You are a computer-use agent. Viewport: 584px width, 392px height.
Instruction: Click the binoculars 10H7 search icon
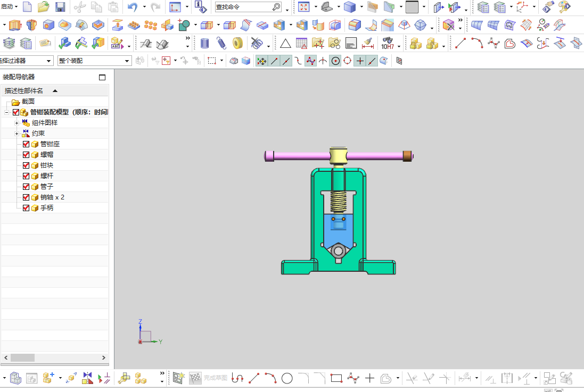click(x=388, y=43)
